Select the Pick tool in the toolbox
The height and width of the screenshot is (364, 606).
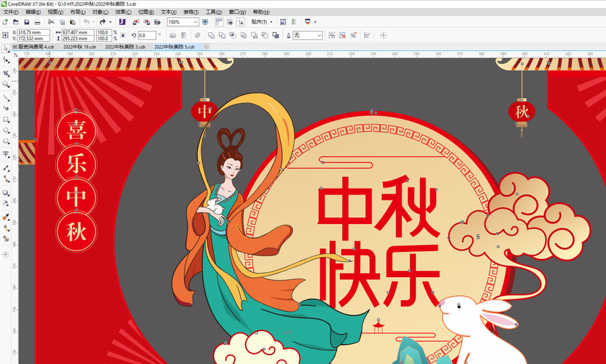tap(5, 48)
